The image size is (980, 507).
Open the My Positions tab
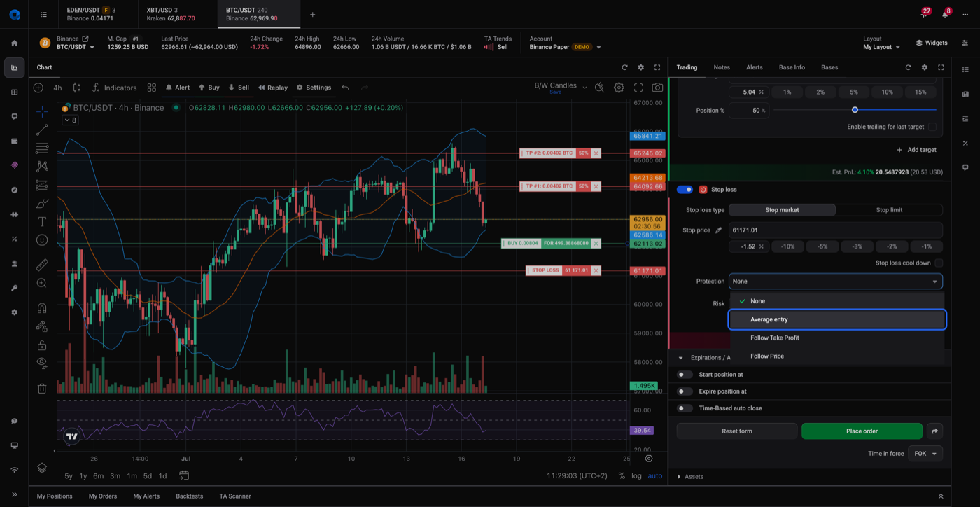(55, 496)
